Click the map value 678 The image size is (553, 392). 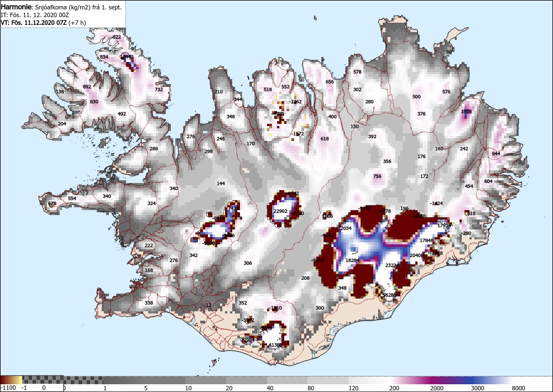(x=52, y=203)
